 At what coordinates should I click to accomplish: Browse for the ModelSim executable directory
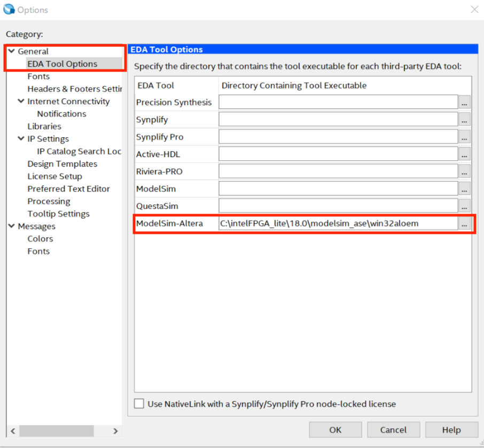coord(464,189)
